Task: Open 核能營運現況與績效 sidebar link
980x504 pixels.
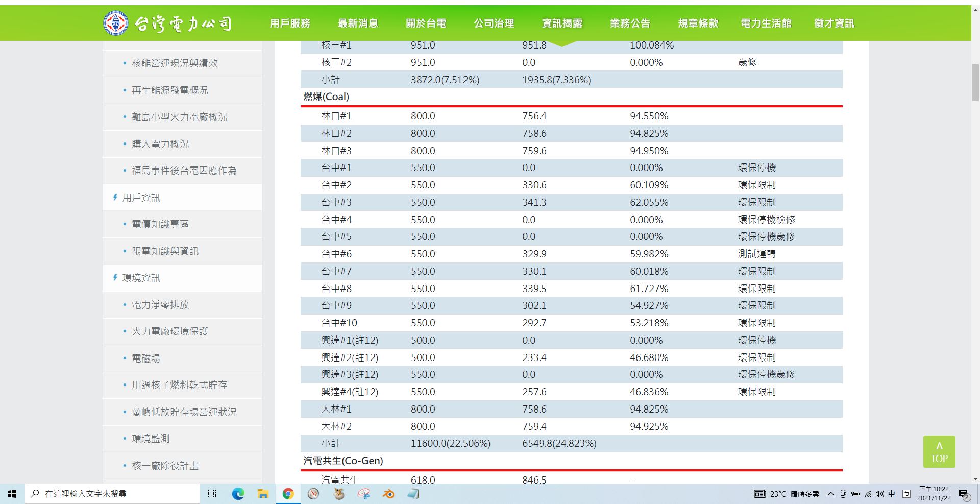Action: pyautogui.click(x=175, y=63)
